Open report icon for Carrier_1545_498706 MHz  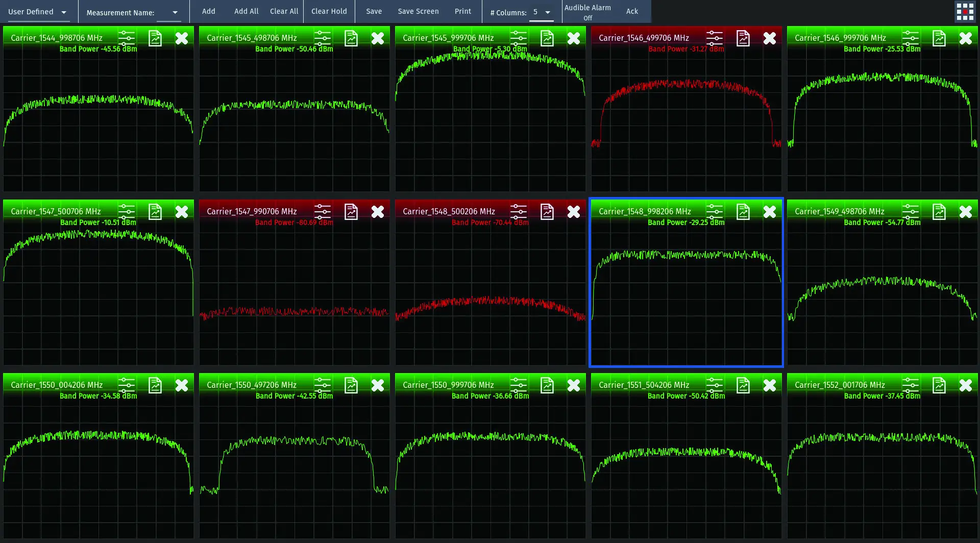[x=351, y=38]
